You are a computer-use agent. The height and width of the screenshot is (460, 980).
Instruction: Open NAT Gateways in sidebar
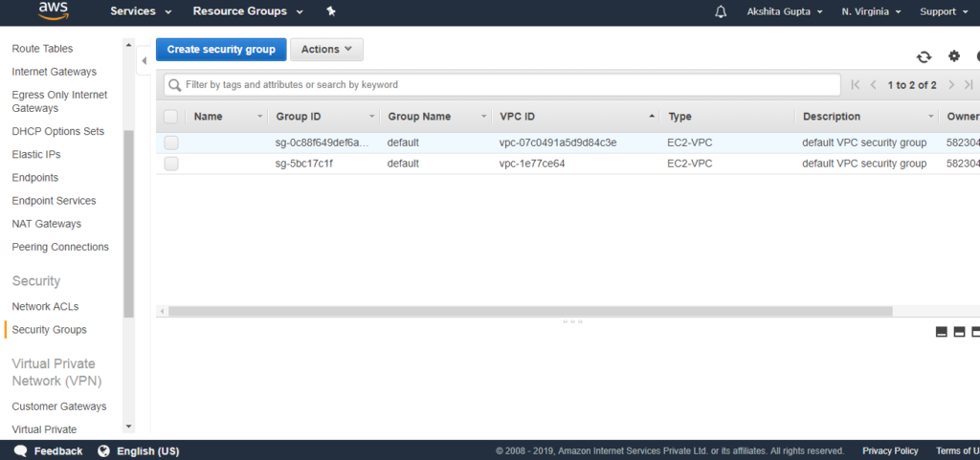pyautogui.click(x=46, y=224)
